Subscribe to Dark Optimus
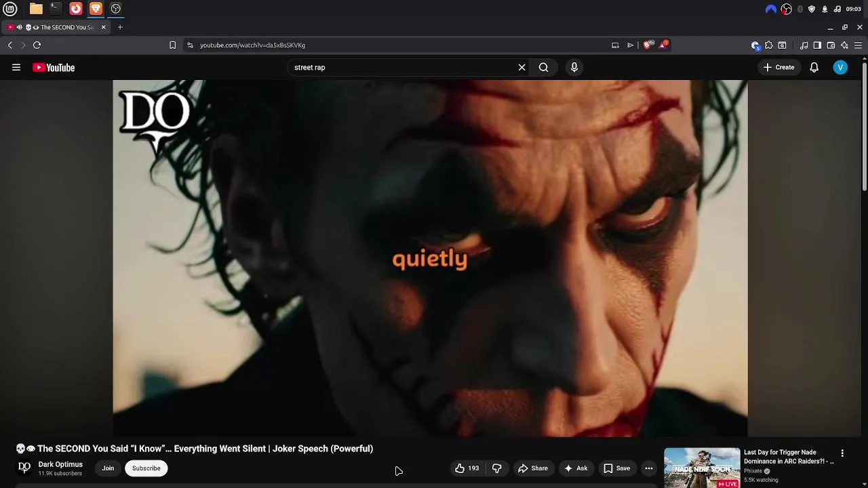 pos(146,468)
